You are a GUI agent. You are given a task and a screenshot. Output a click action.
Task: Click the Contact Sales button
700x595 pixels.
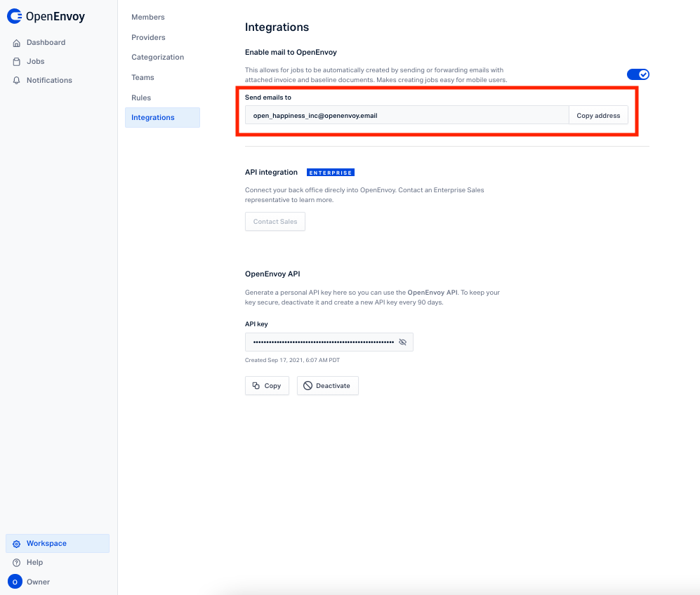[x=275, y=221]
